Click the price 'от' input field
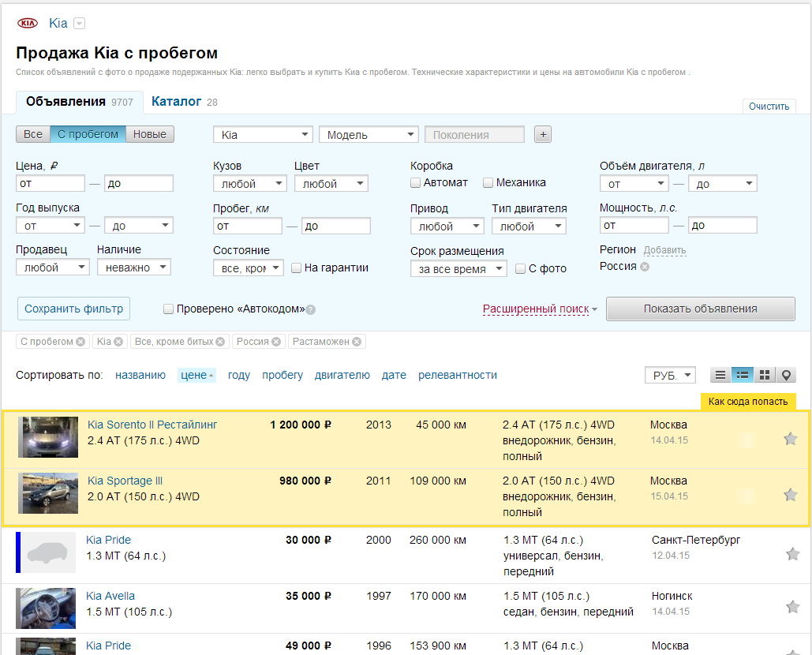 (51, 183)
